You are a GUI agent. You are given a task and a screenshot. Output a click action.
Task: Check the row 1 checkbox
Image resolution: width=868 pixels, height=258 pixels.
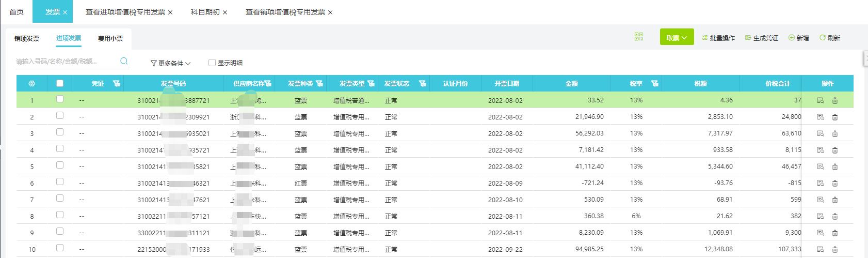(x=60, y=99)
